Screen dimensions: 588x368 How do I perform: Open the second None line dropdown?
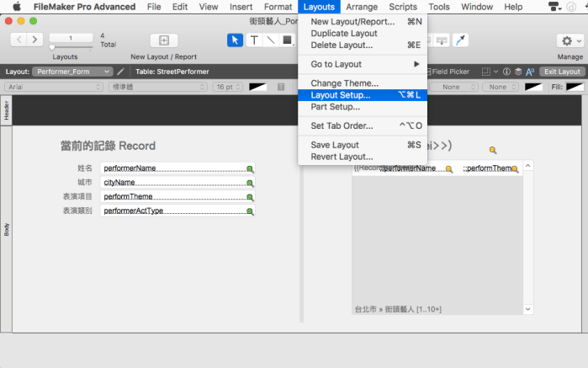[x=501, y=87]
